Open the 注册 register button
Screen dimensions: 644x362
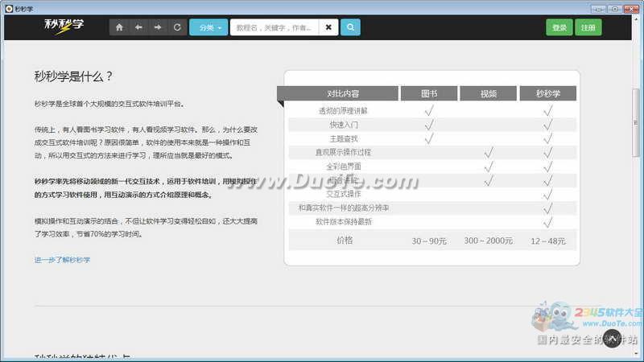pos(588,27)
